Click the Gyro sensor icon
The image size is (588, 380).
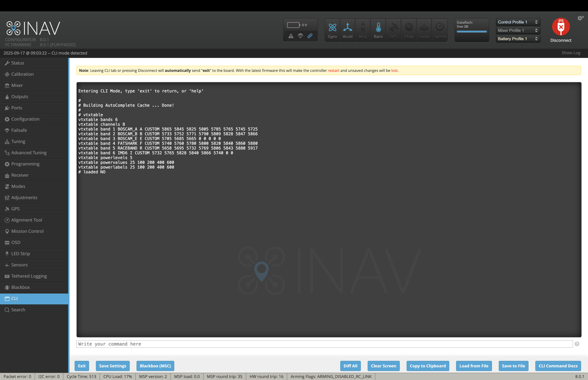(x=332, y=30)
